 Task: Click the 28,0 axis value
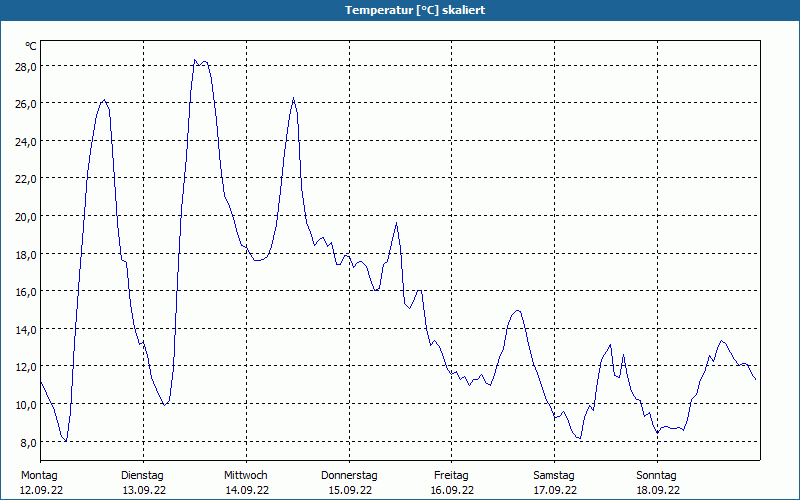coord(26,67)
